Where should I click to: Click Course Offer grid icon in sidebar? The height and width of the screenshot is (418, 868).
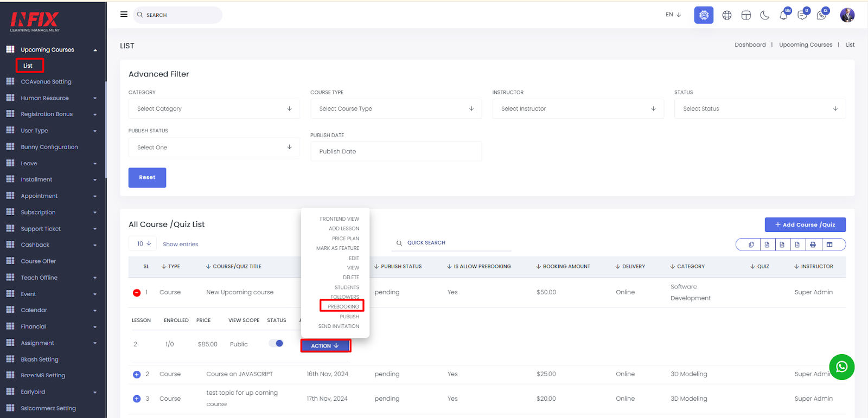pyautogui.click(x=10, y=261)
